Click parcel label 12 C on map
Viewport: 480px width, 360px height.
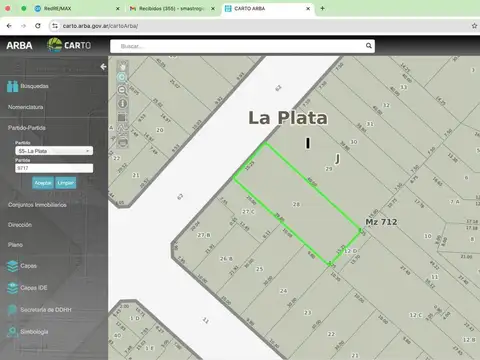click(x=416, y=315)
